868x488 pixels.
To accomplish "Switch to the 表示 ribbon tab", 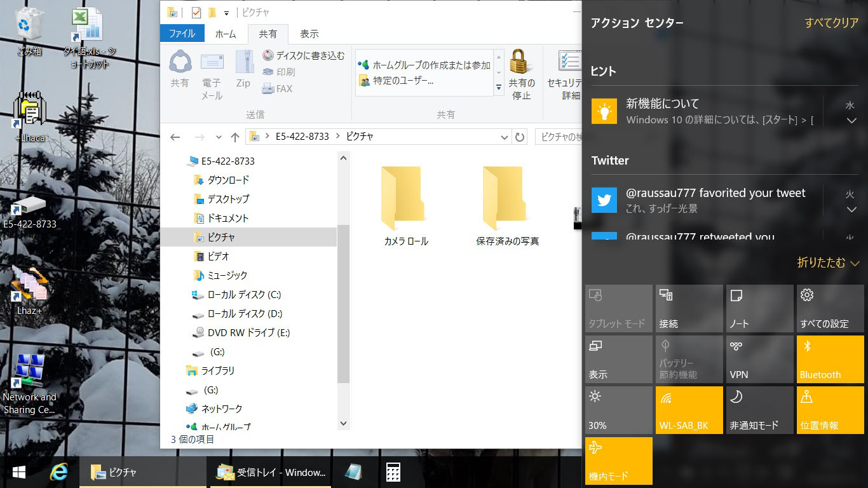I will click(309, 34).
